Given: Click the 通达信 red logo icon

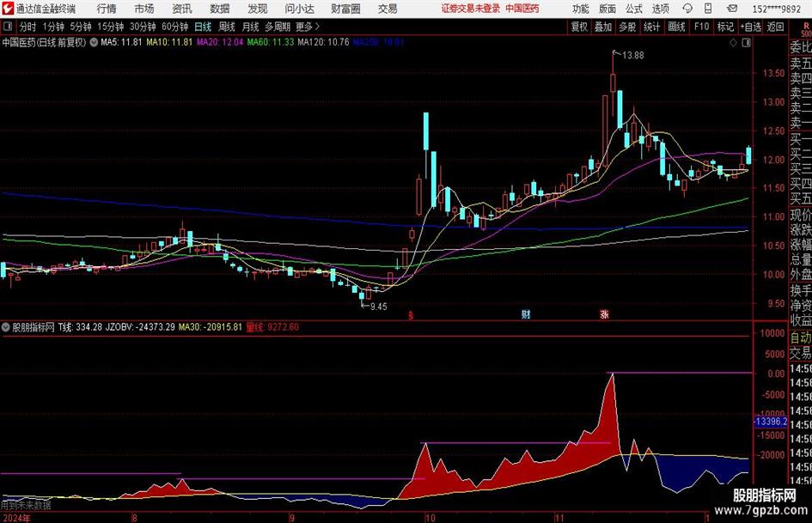Looking at the screenshot, I should coord(7,9).
